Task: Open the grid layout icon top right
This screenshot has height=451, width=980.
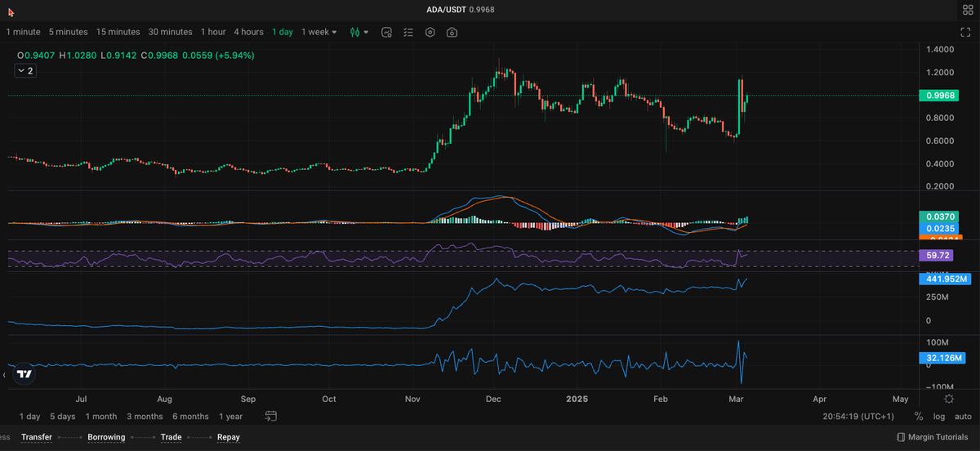Action: click(x=968, y=9)
